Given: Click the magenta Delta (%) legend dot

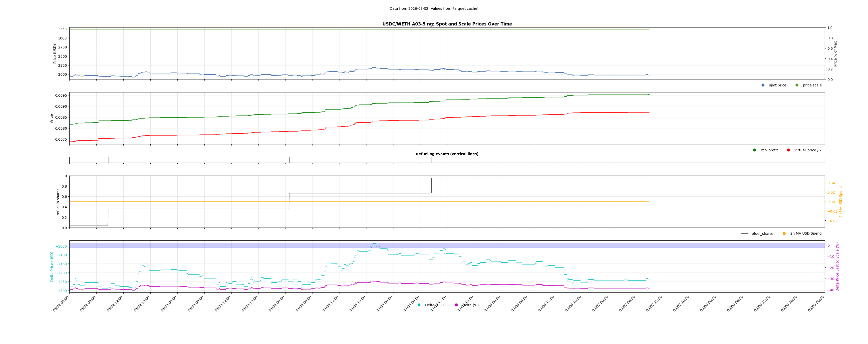Looking at the screenshot, I should (x=456, y=305).
